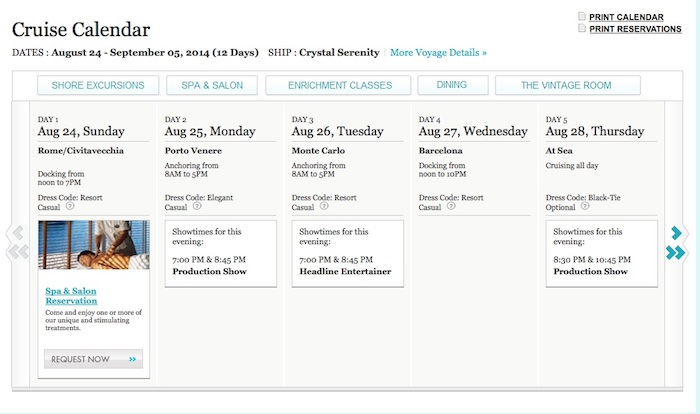Select the Enrichment Classes tab
Screen dimensions: 700x414
point(338,85)
